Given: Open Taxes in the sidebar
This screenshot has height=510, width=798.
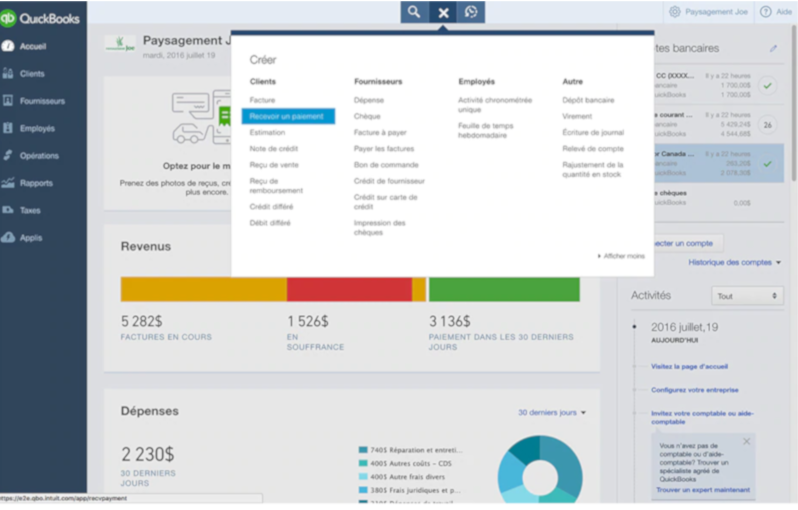Looking at the screenshot, I should (30, 210).
